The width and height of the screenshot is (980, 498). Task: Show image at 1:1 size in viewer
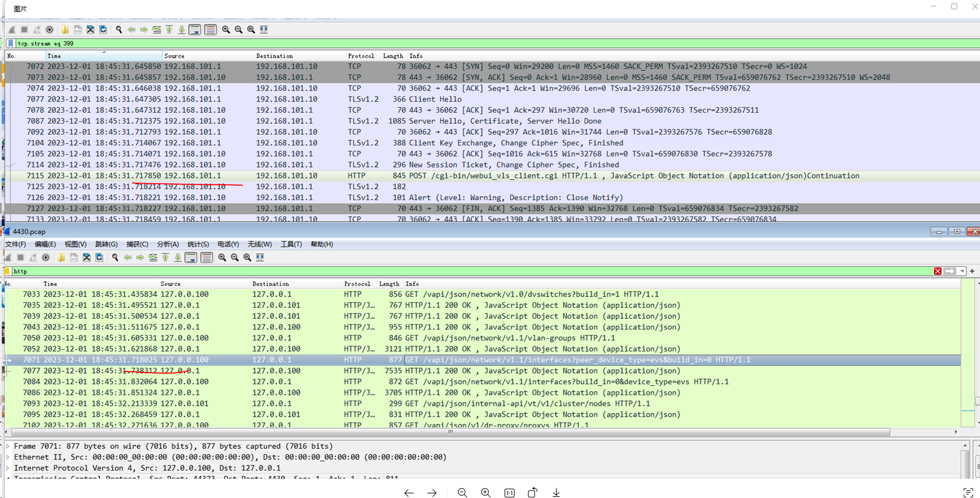pos(509,493)
